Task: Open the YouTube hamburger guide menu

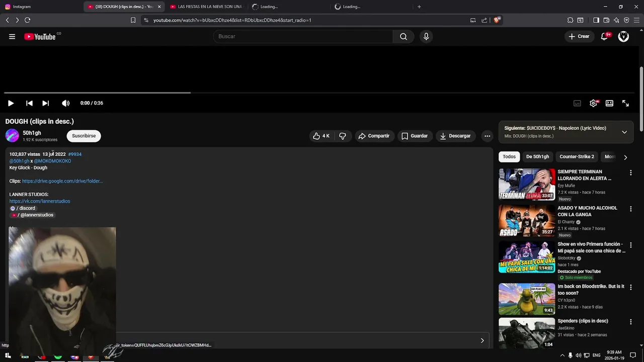Action: [12, 37]
